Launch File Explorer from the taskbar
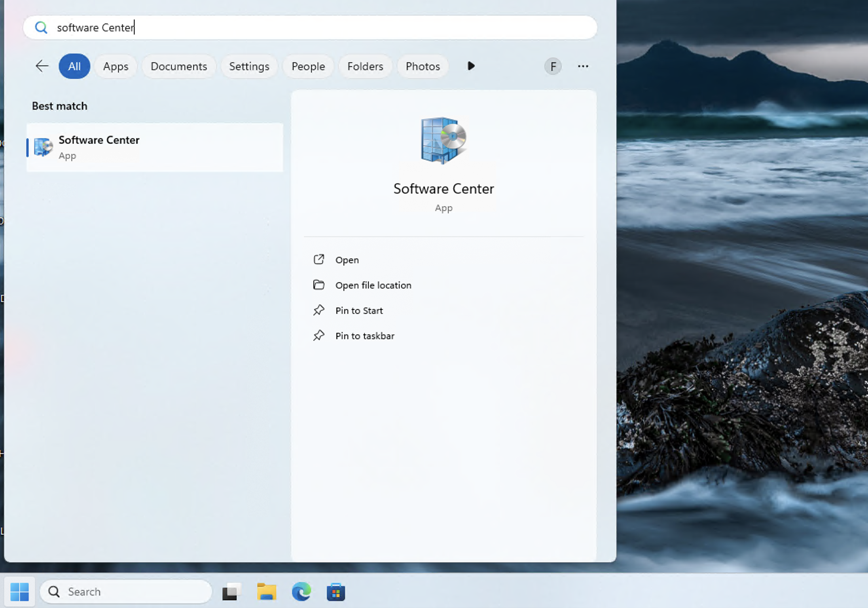 [267, 592]
